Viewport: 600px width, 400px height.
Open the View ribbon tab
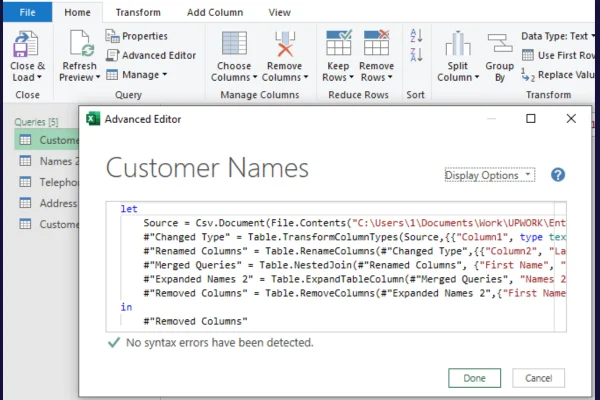[279, 12]
